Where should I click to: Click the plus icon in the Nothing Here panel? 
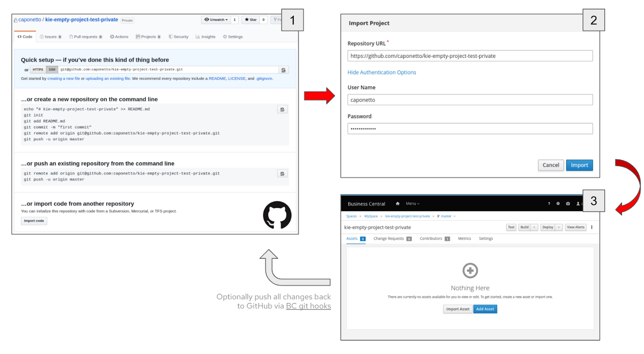(470, 270)
